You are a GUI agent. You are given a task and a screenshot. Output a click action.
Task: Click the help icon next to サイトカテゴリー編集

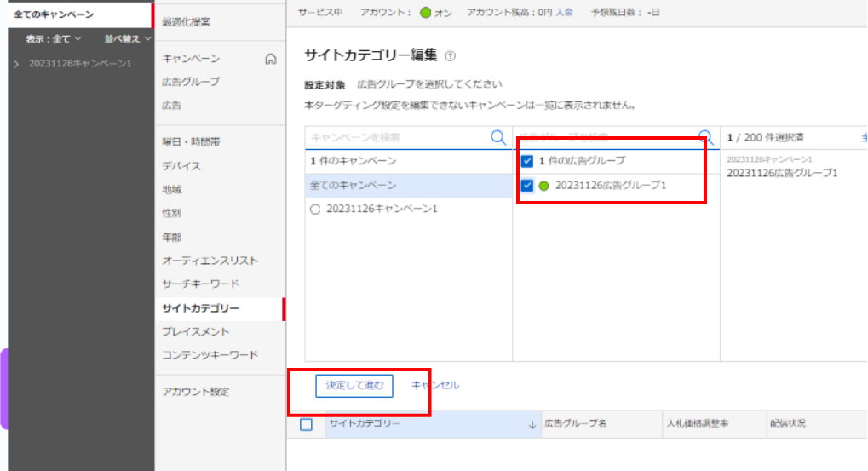(450, 56)
